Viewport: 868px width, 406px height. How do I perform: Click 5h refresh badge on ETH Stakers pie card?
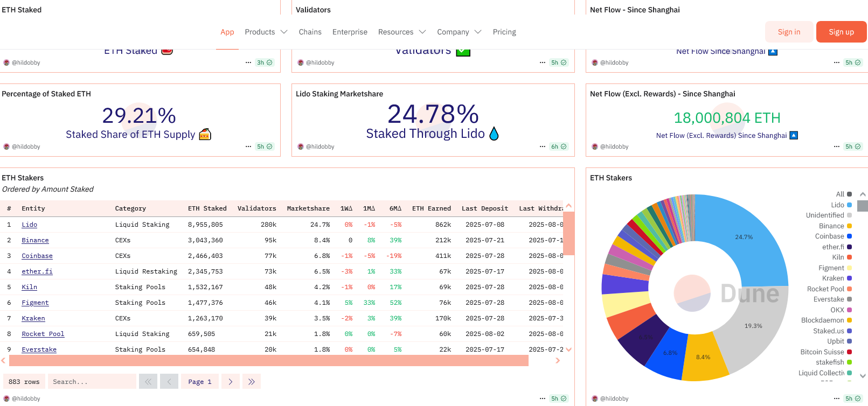[853, 398]
